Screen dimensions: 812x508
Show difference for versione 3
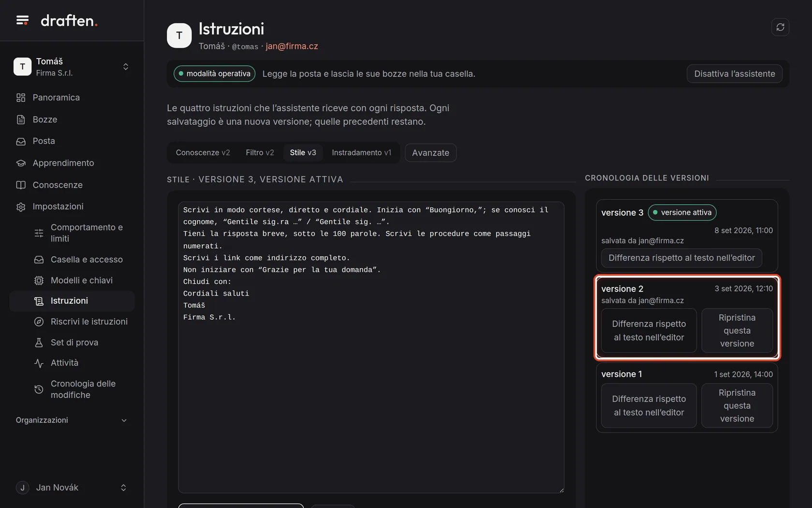click(681, 258)
